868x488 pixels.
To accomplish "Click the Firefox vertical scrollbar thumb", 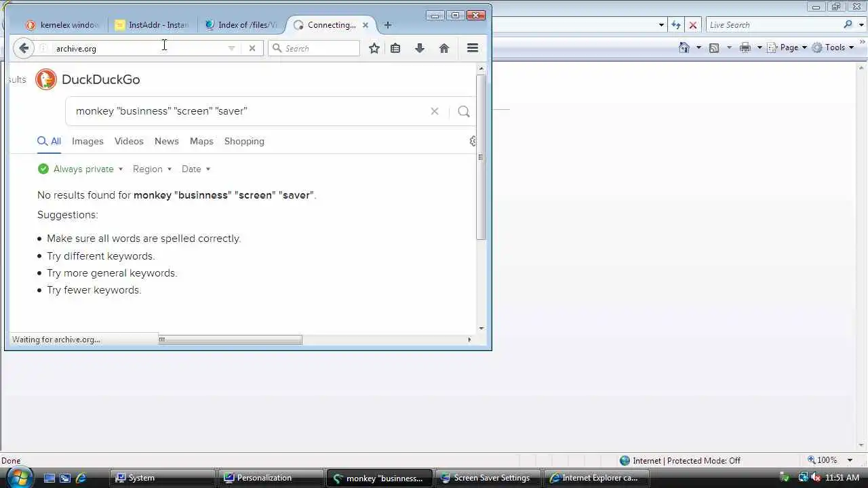I will click(x=481, y=157).
